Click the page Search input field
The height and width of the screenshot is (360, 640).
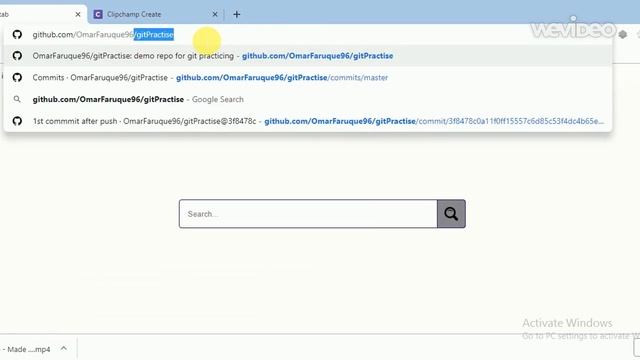pyautogui.click(x=308, y=214)
